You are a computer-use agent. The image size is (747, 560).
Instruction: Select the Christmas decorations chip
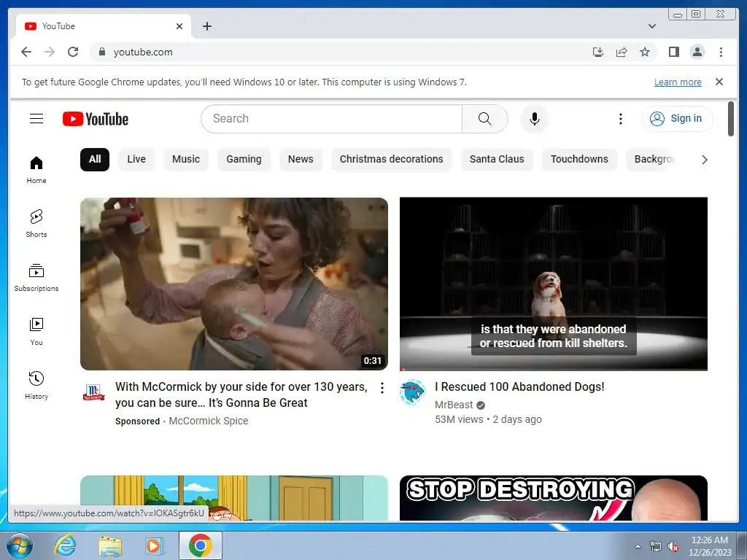point(391,159)
